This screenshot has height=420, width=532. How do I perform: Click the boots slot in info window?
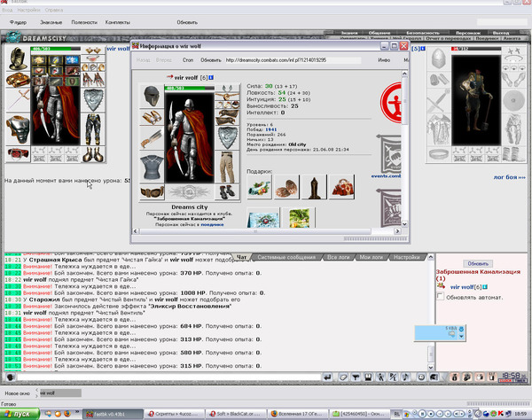click(227, 192)
